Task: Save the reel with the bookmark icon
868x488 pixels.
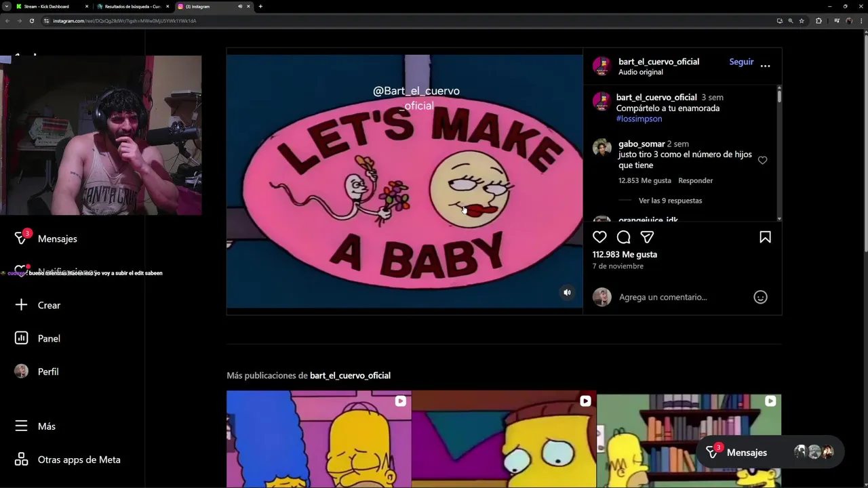Action: pyautogui.click(x=765, y=237)
